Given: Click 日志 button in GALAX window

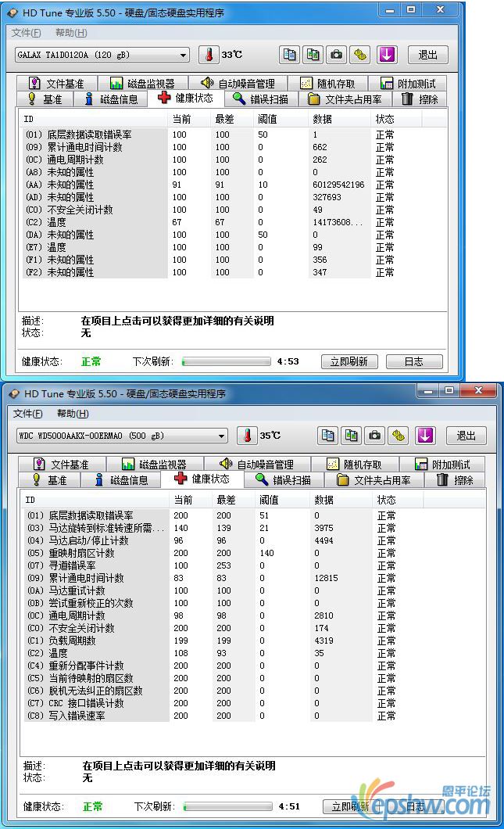Looking at the screenshot, I should point(413,361).
